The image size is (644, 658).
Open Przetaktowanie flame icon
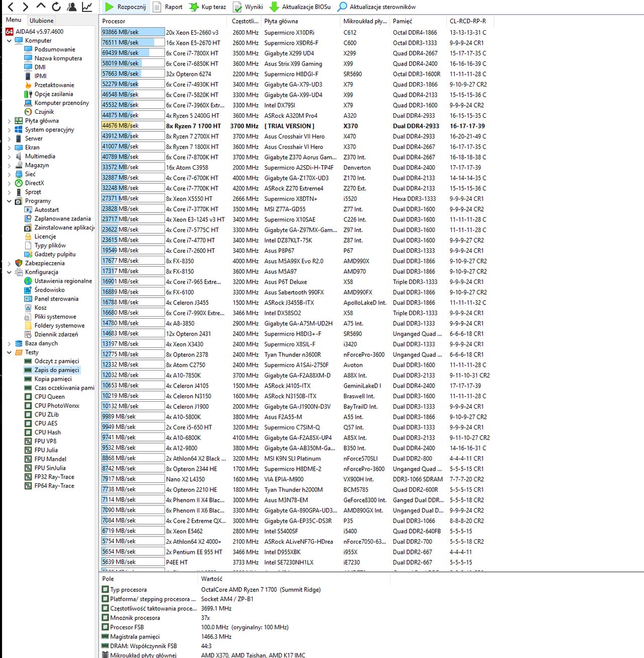pos(28,85)
